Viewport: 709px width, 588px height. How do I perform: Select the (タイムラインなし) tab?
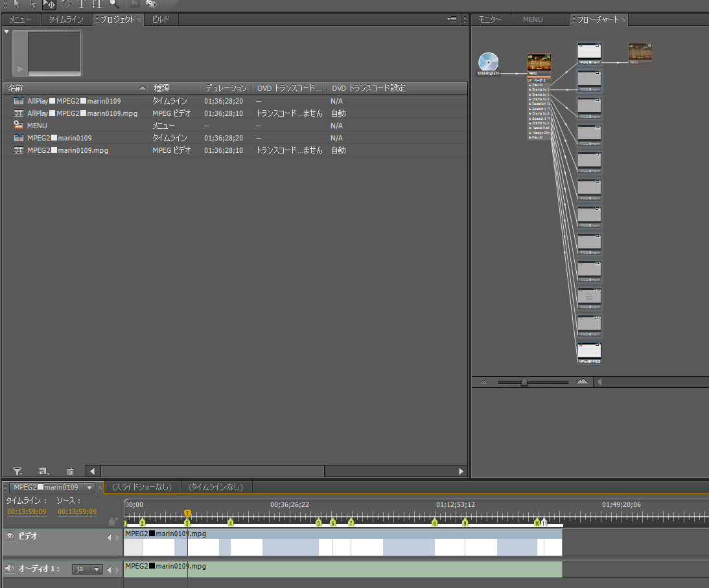pos(216,487)
